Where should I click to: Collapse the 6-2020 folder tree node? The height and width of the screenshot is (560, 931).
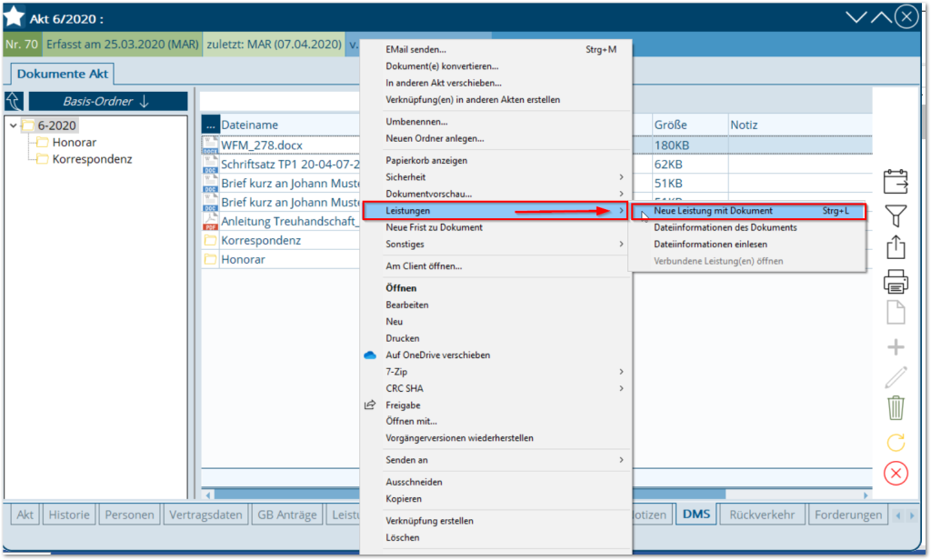pyautogui.click(x=13, y=126)
